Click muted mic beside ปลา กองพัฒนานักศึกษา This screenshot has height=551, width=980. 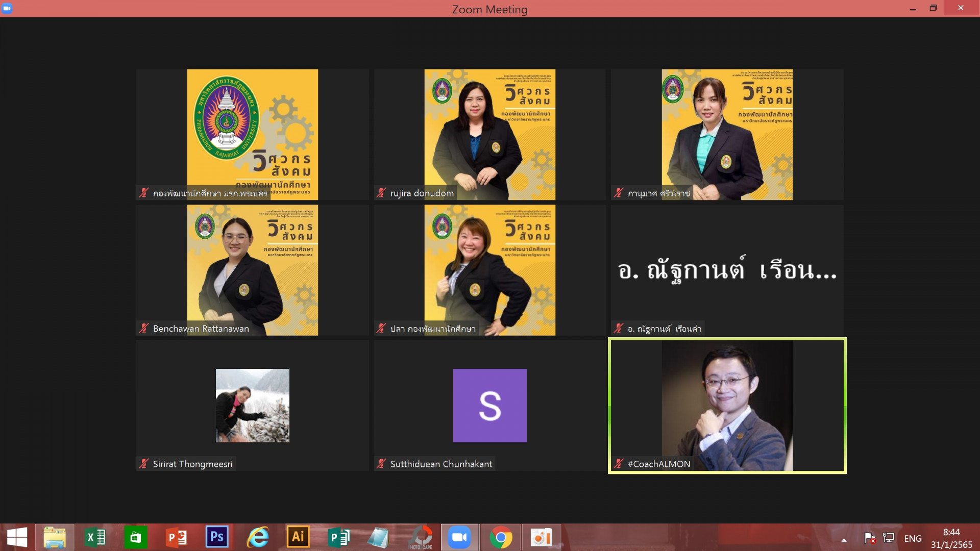[x=381, y=328]
